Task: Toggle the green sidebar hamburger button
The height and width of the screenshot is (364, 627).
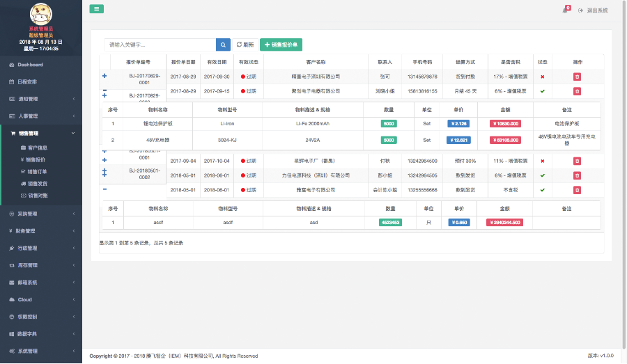Action: 97,9
